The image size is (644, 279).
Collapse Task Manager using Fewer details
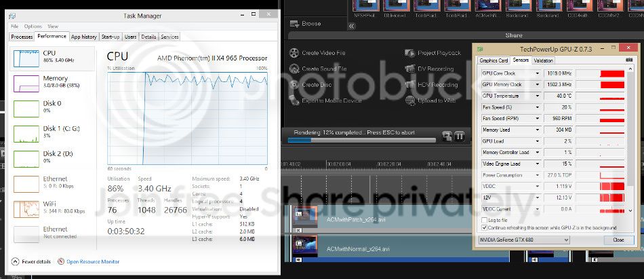pos(32,261)
